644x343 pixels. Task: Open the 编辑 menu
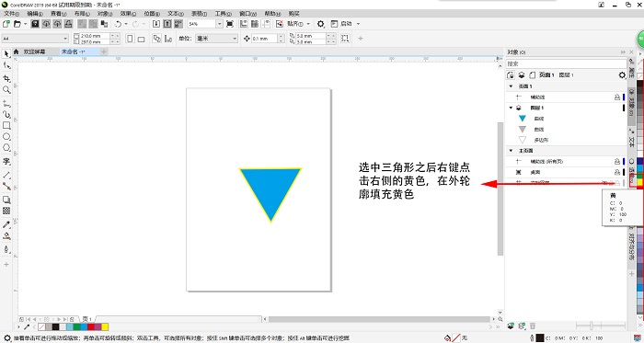35,14
